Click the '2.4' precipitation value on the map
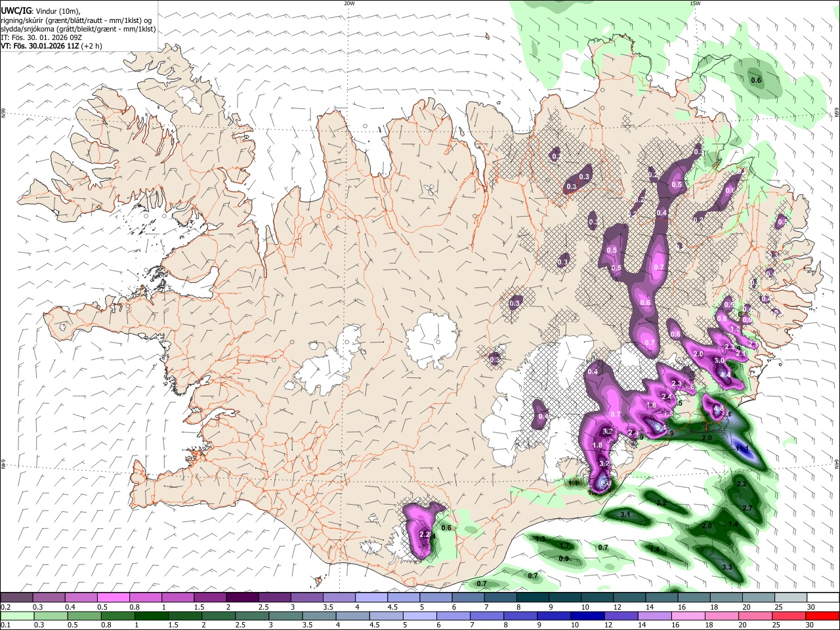 tap(667, 396)
